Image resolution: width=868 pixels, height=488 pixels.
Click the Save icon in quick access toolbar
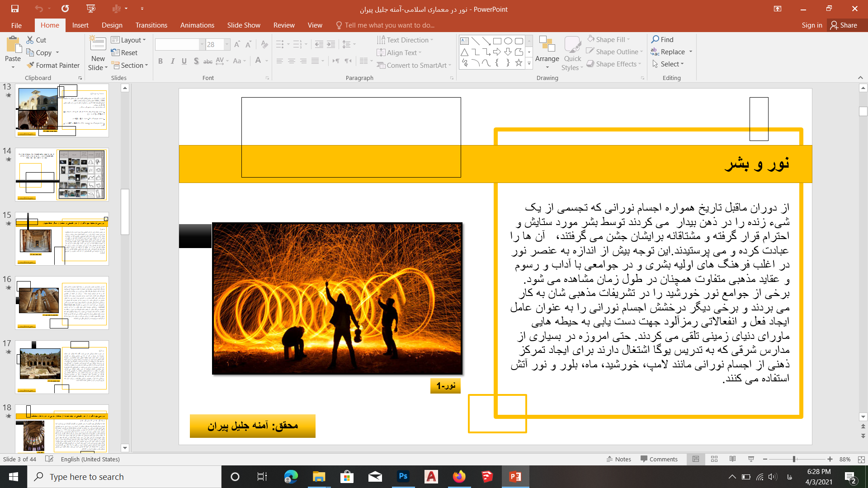(14, 9)
